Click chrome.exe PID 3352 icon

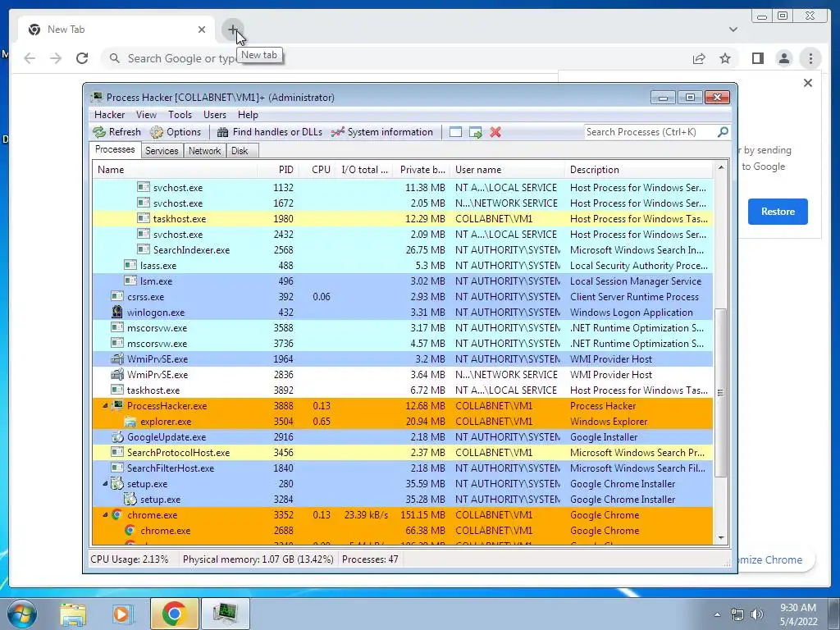116,515
